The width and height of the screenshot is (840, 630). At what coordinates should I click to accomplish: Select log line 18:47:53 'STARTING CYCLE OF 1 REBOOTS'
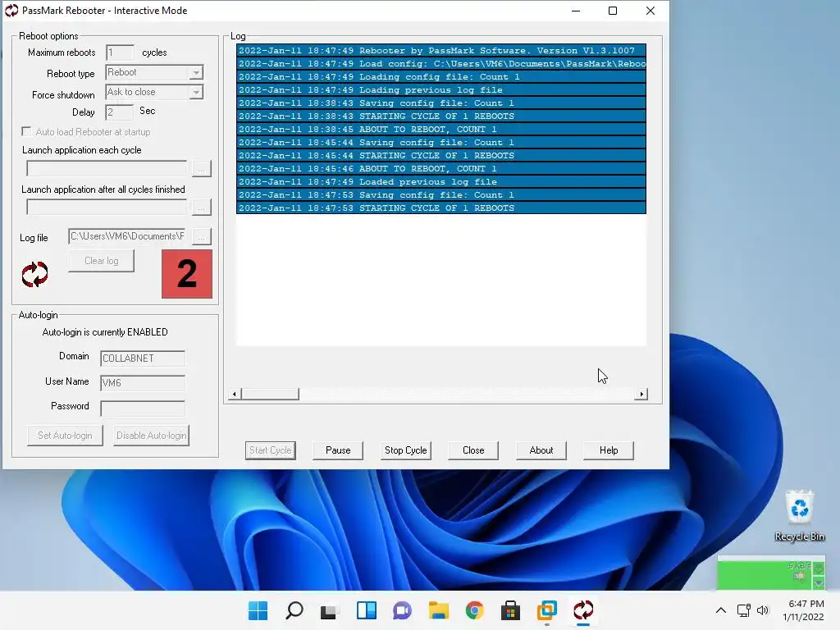pos(441,208)
